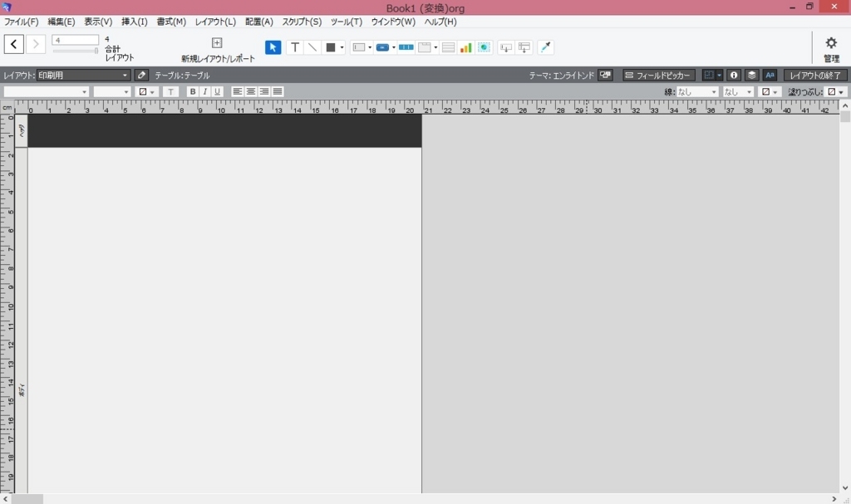
Task: Open the ツール(T) menu
Action: (x=347, y=22)
